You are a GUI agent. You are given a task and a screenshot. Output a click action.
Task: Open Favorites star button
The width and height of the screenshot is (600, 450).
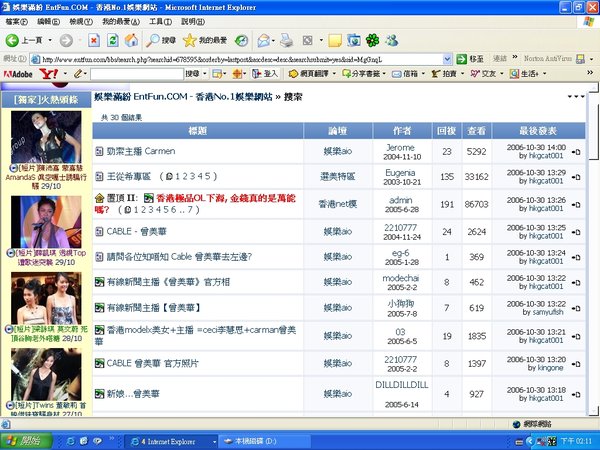click(x=205, y=40)
